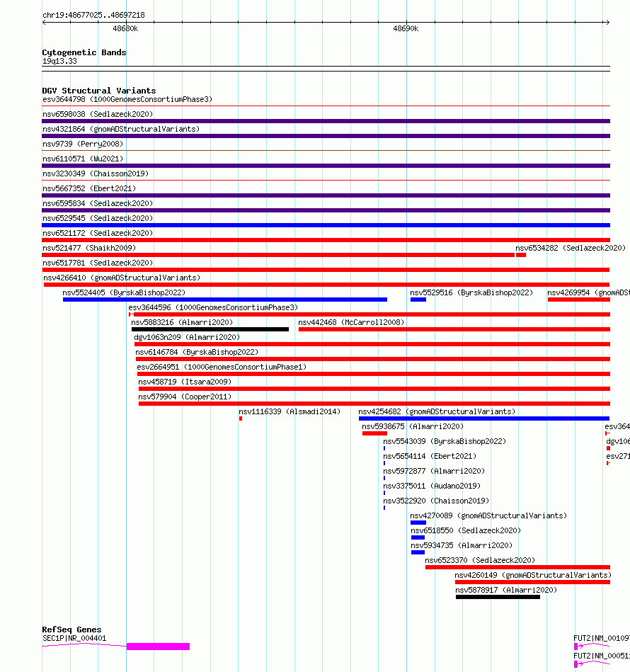The width and height of the screenshot is (630, 672).
Task: Click the nsv4269954 variant label
Action: pyautogui.click(x=588, y=292)
